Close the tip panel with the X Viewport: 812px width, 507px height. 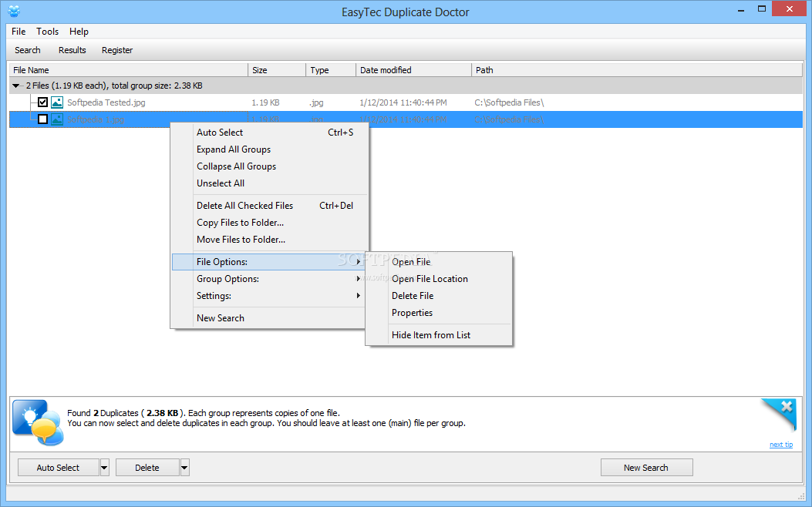[x=787, y=407]
